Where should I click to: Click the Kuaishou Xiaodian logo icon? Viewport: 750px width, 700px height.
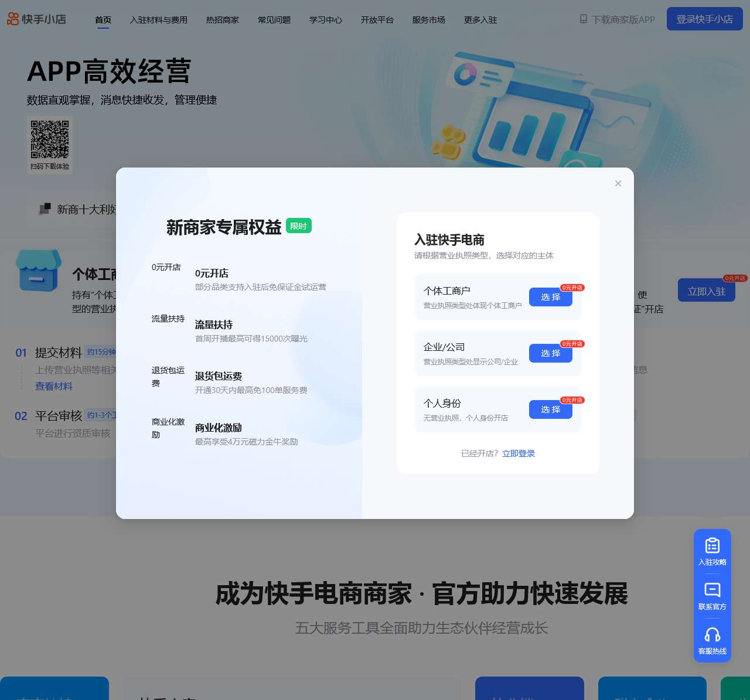(12, 19)
